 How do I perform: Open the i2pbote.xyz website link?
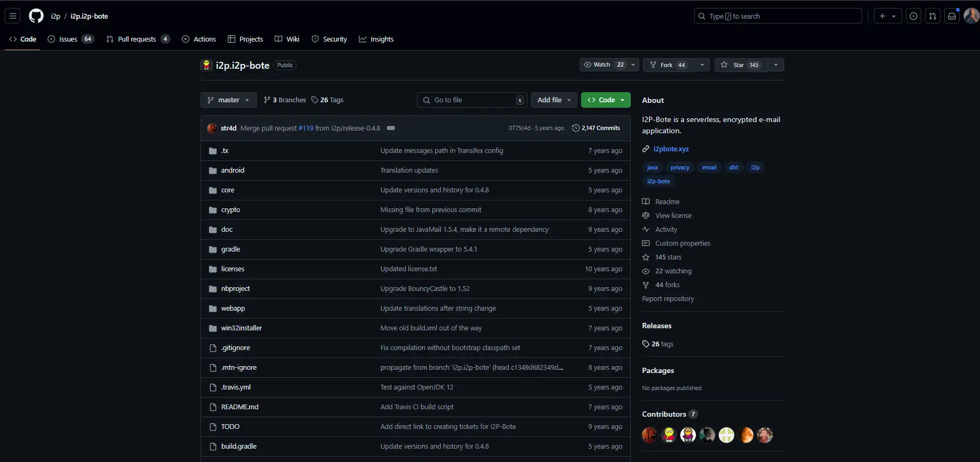pyautogui.click(x=671, y=149)
